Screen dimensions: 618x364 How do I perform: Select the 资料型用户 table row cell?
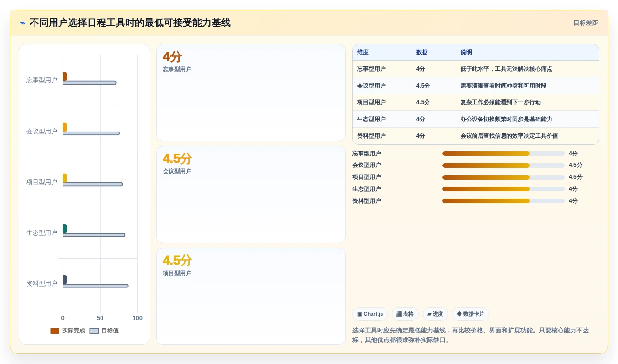(x=371, y=136)
